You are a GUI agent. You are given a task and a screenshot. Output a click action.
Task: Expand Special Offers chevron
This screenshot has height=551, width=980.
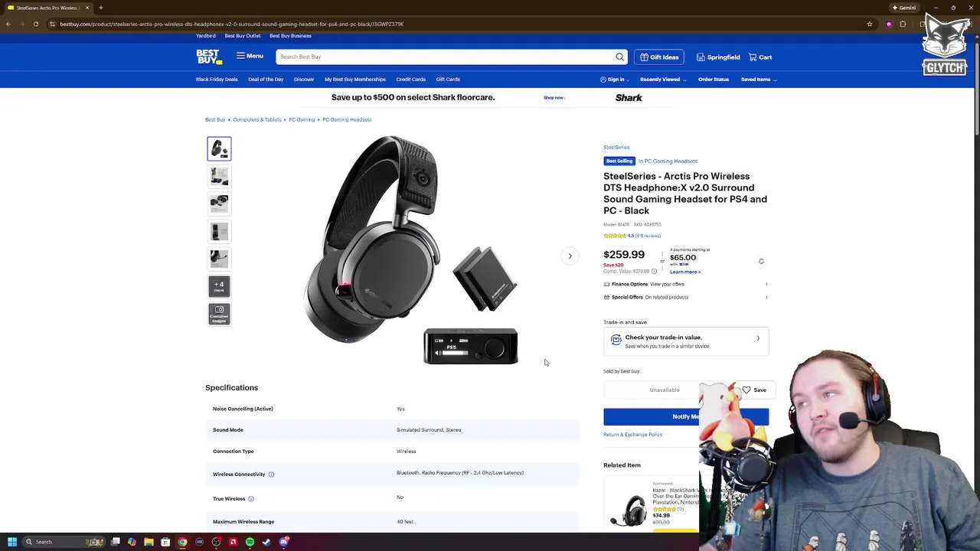766,297
